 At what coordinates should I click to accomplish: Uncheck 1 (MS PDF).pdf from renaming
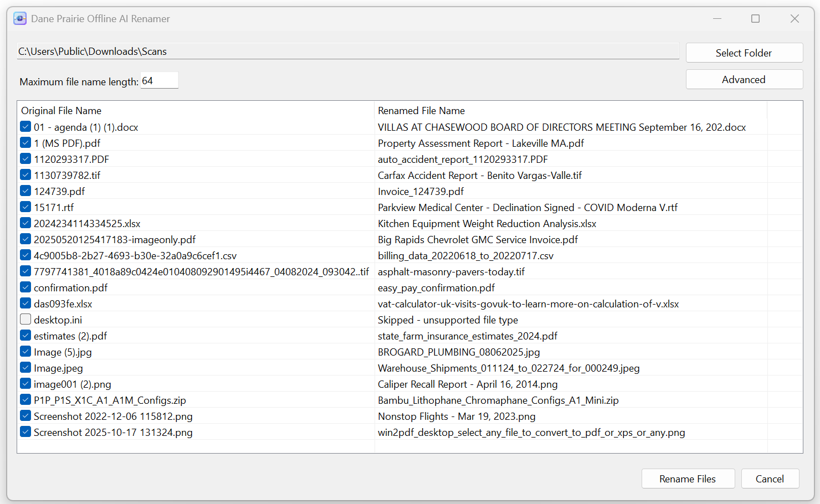25,142
